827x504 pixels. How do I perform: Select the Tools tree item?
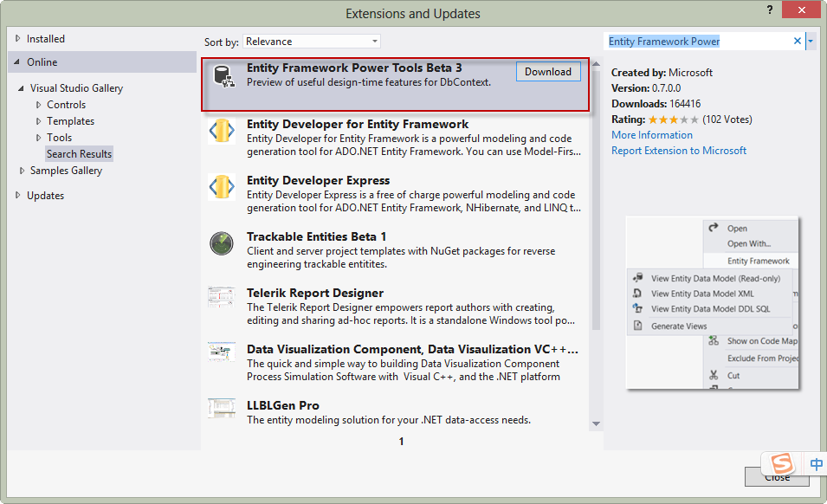59,138
